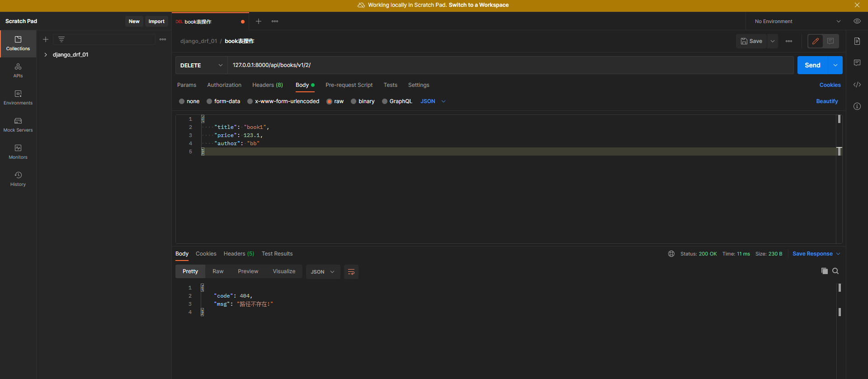Copy the response body to clipboard

[x=824, y=271]
